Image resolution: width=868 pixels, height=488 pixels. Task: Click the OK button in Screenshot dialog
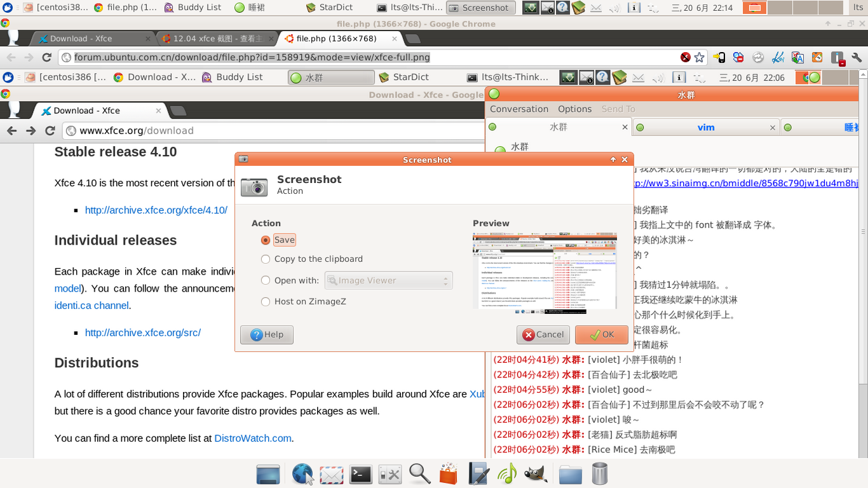(x=602, y=335)
